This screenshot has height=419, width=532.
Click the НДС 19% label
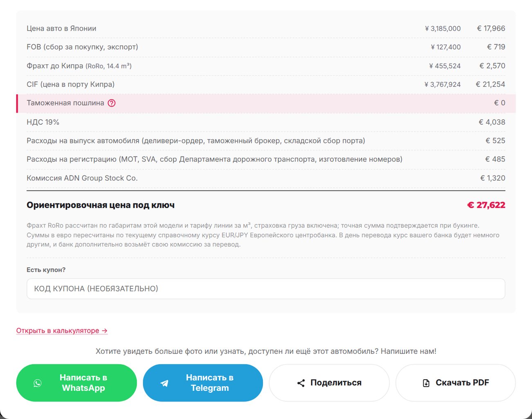pos(43,122)
